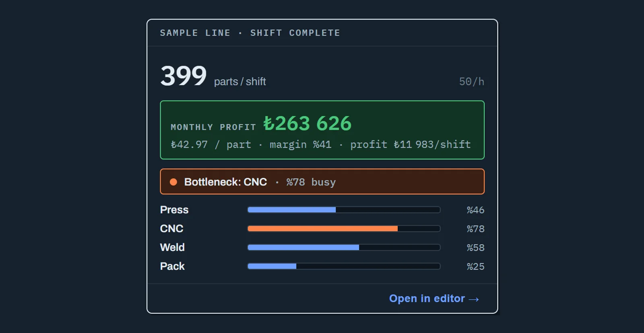This screenshot has height=333, width=644.
Task: Open in editor link
Action: [x=434, y=298]
